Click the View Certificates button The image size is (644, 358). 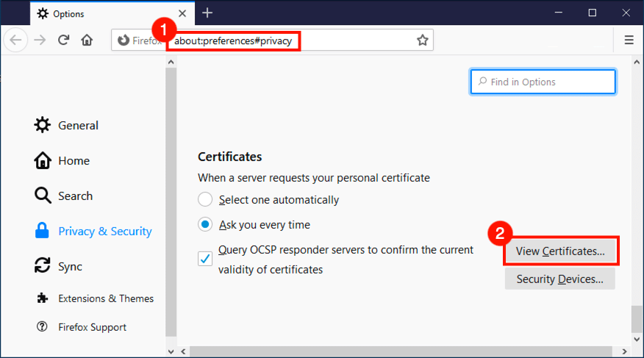[560, 251]
